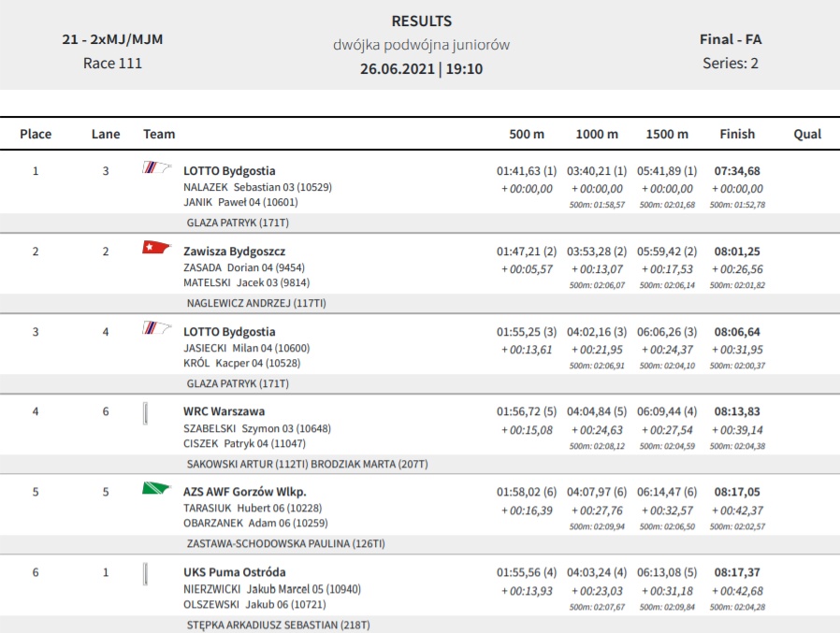Open the Zawisza Bydgoszcz team name
The height and width of the screenshot is (633, 840).
pyautogui.click(x=235, y=252)
